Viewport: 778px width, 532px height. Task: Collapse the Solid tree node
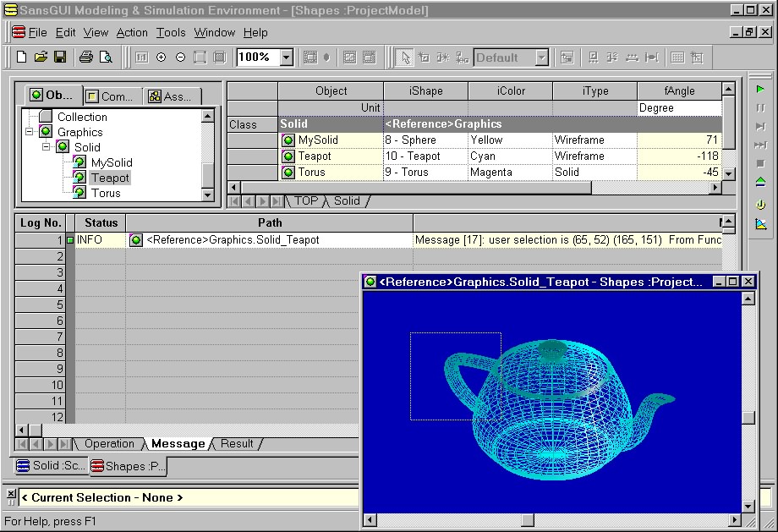pos(47,147)
